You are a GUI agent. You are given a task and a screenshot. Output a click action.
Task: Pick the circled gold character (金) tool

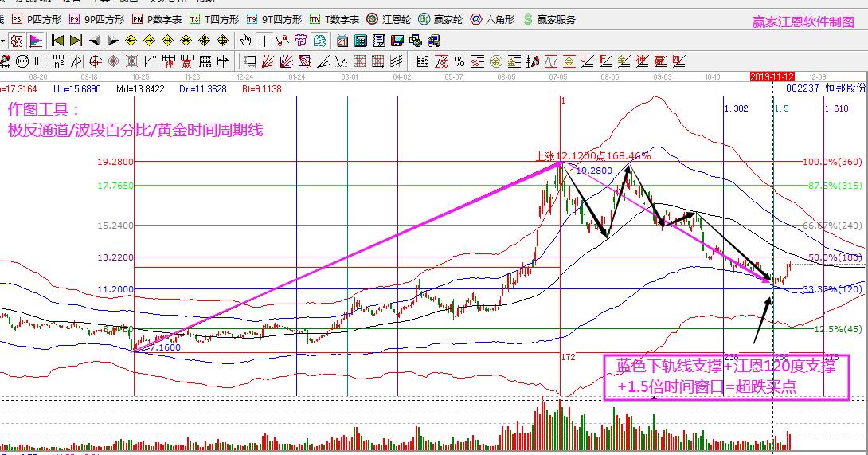[495, 61]
